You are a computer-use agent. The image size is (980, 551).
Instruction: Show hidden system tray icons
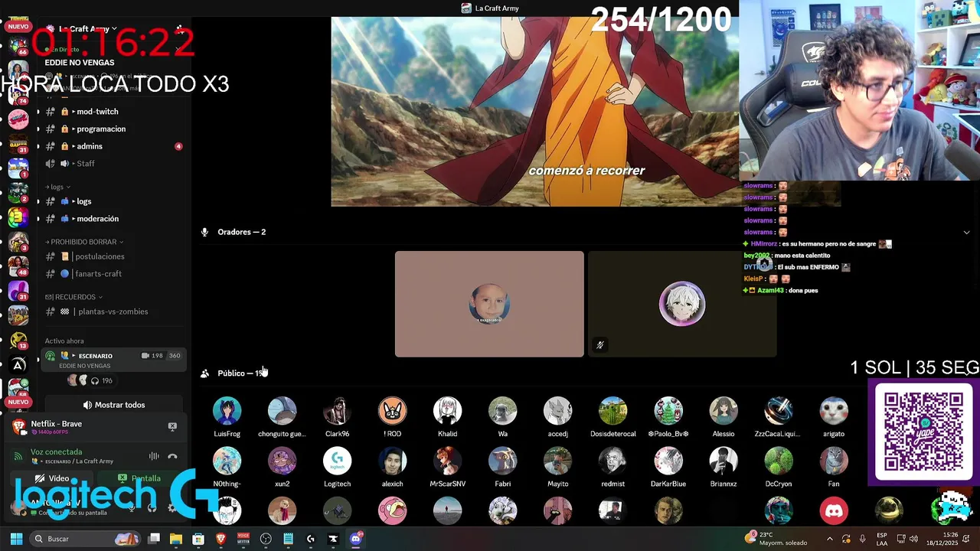point(829,539)
